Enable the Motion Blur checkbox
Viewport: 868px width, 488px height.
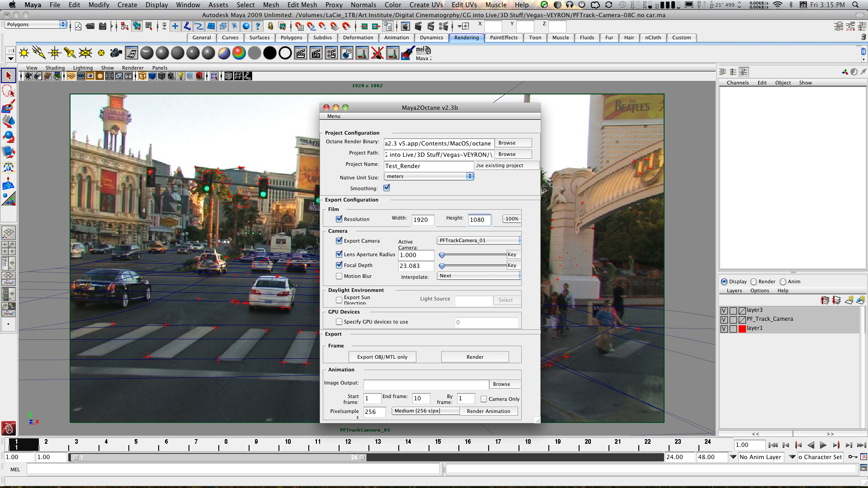[x=339, y=276]
